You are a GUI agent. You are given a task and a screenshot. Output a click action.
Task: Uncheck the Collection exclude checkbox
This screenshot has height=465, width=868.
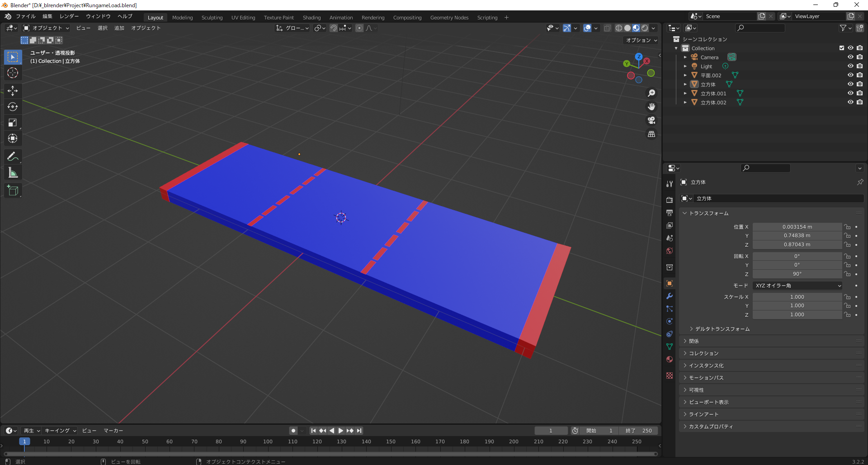[x=841, y=48]
